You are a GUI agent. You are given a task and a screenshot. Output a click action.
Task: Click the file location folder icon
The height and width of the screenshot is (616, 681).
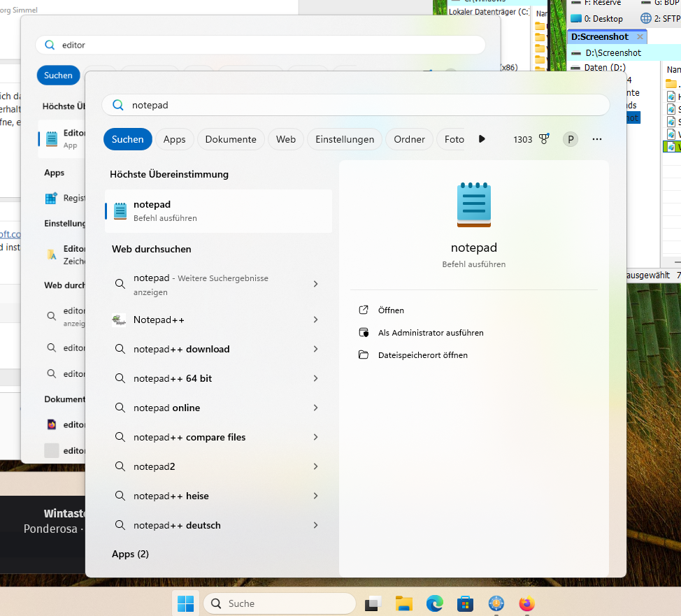pyautogui.click(x=364, y=355)
